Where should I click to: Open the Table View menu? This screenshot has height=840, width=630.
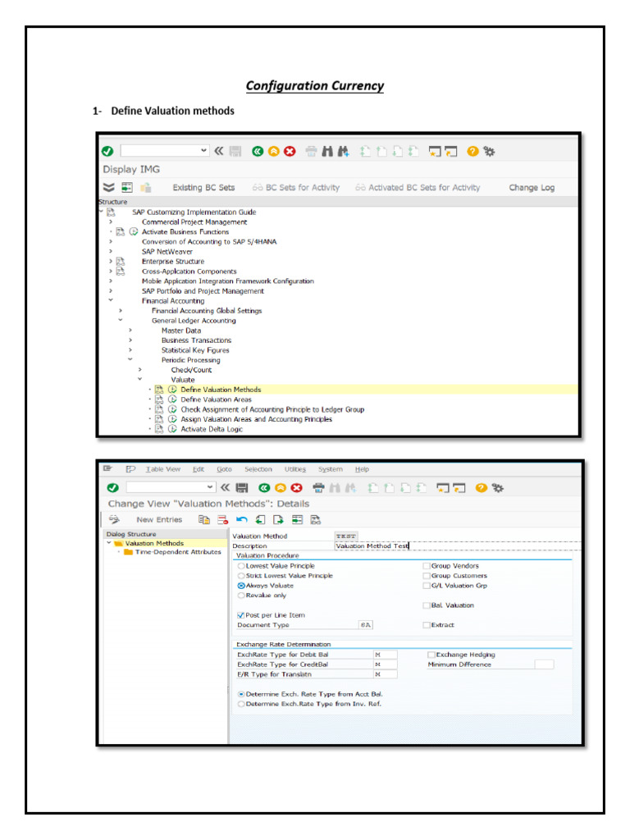(163, 469)
